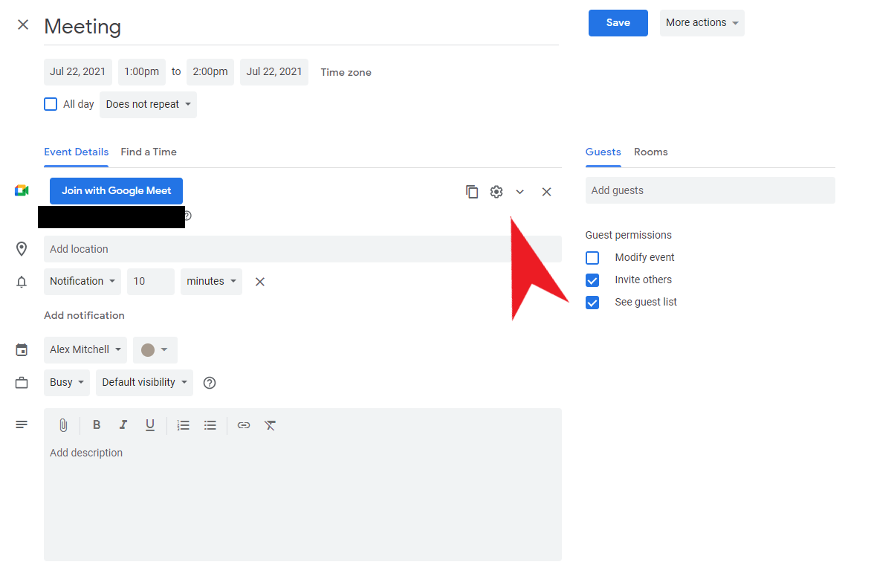Insert a link in the description

click(244, 425)
